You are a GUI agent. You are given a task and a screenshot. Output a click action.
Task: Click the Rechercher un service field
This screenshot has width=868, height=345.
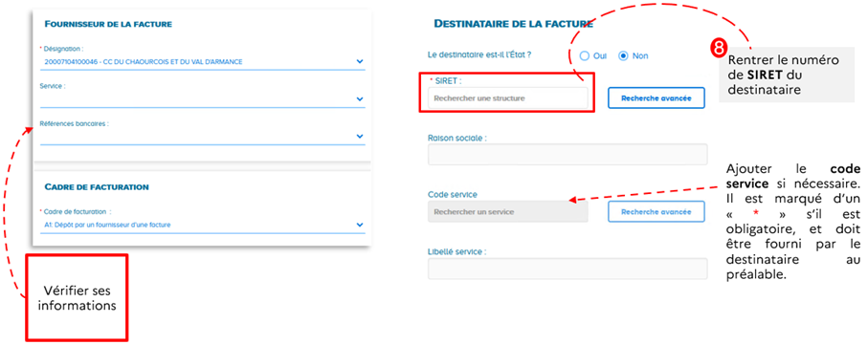pos(507,212)
